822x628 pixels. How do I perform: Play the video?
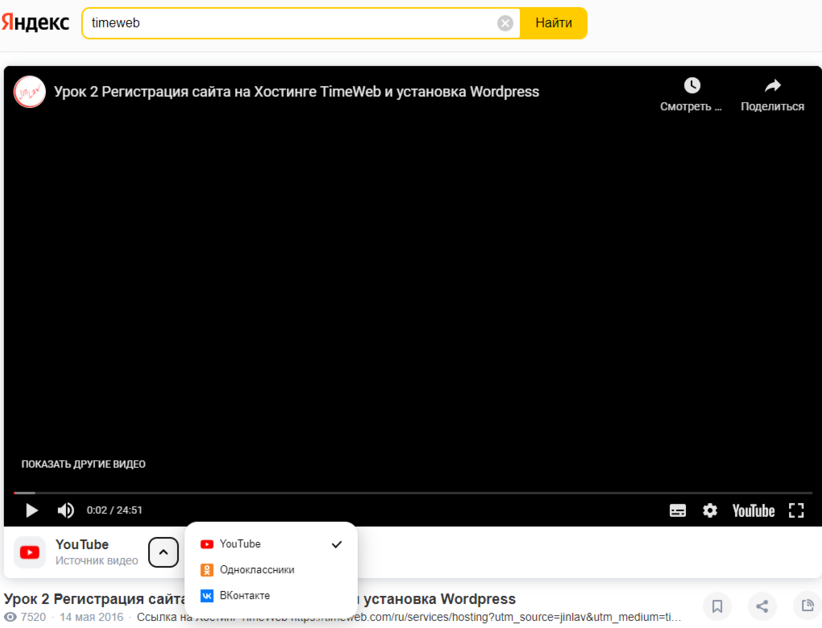31,510
